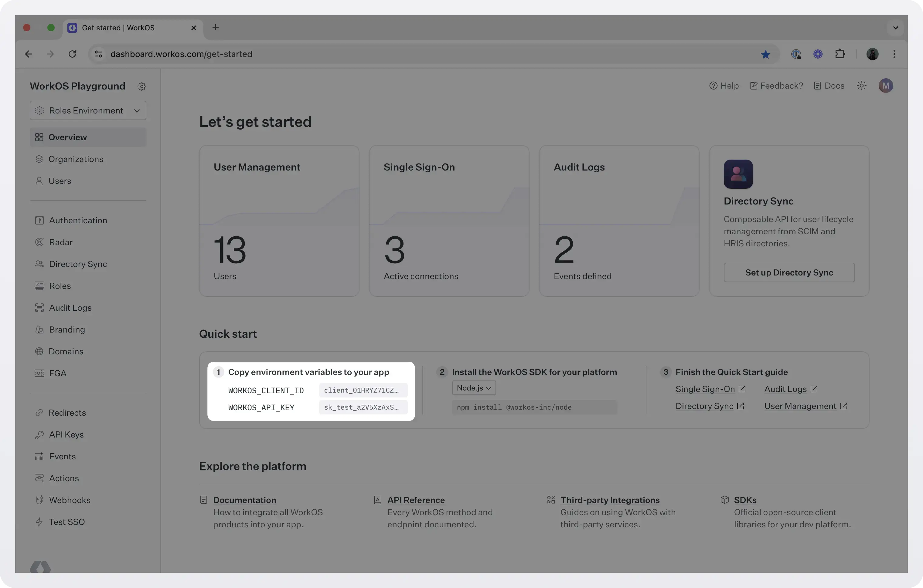
Task: Select the Get started | WorkOS tab
Action: point(133,28)
